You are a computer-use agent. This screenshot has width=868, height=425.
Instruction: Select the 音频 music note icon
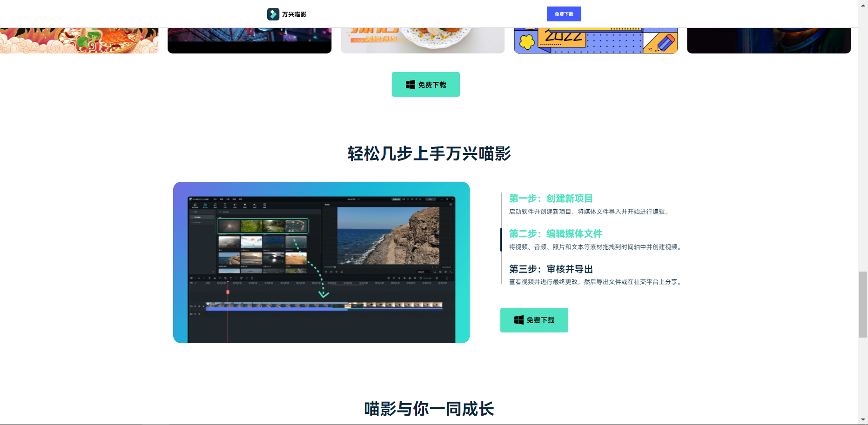[x=215, y=205]
